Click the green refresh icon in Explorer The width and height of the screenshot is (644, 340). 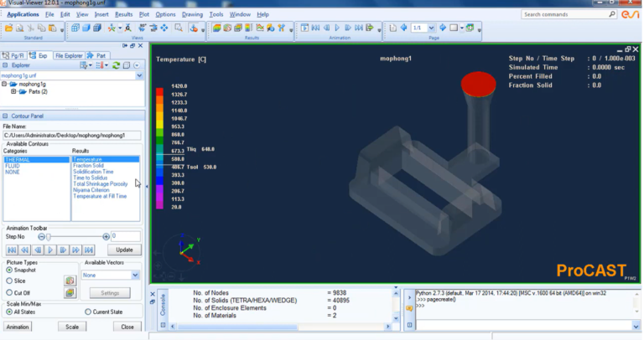117,65
